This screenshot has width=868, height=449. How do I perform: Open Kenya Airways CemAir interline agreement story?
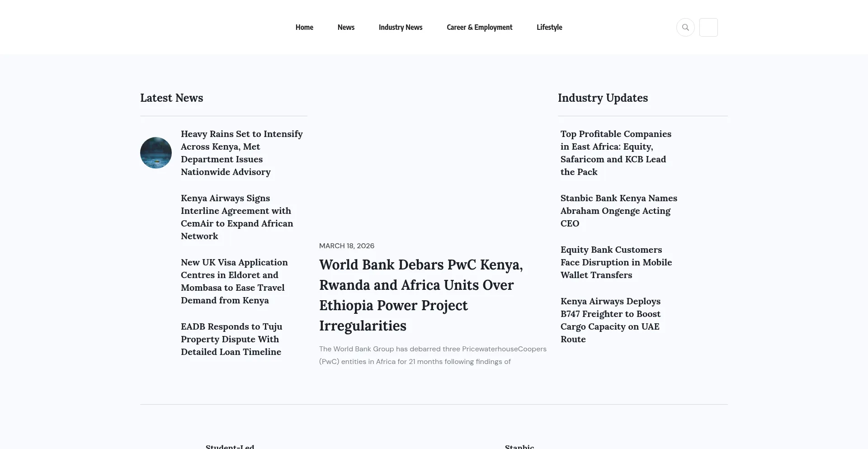pos(237,217)
